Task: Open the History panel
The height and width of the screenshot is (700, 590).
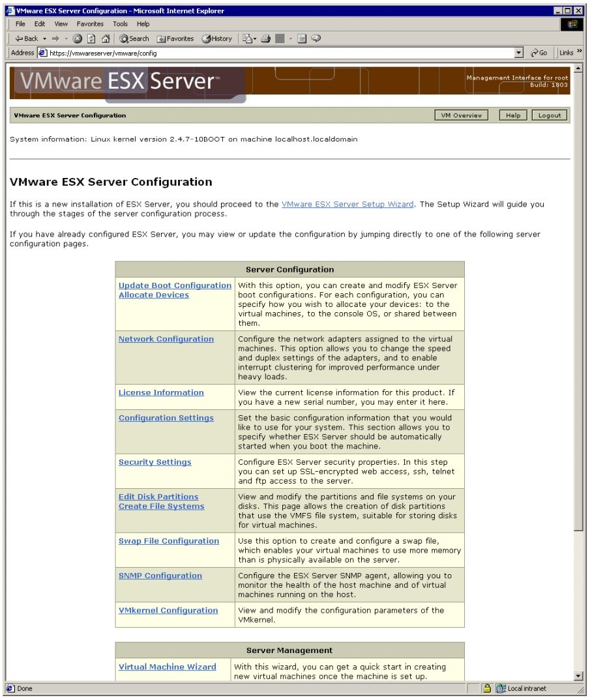Action: pos(216,38)
